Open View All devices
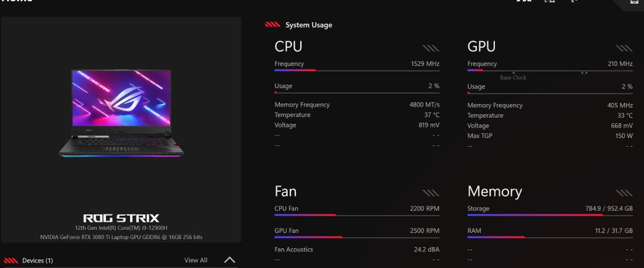 [x=196, y=261]
